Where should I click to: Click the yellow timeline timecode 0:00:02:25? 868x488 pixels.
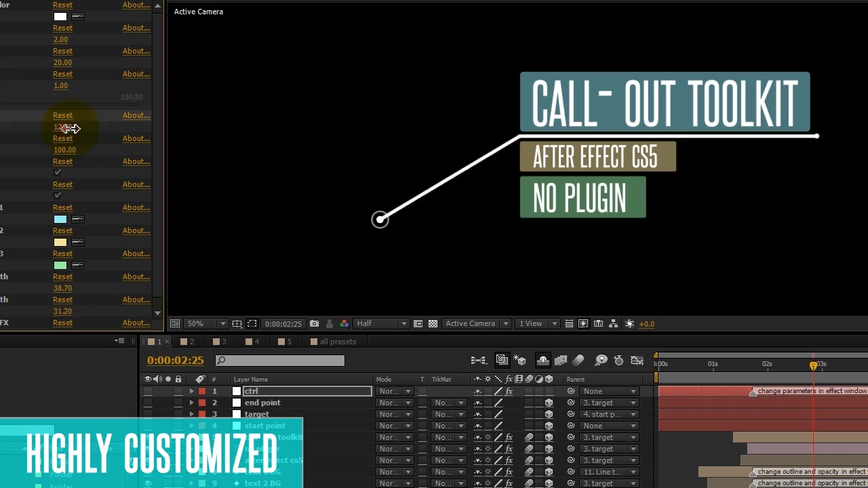pos(175,361)
